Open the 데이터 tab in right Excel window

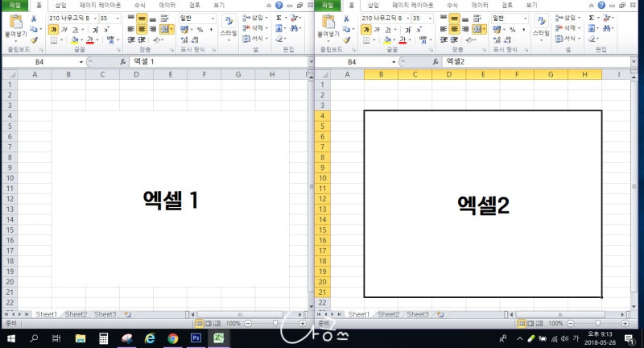pyautogui.click(x=479, y=5)
